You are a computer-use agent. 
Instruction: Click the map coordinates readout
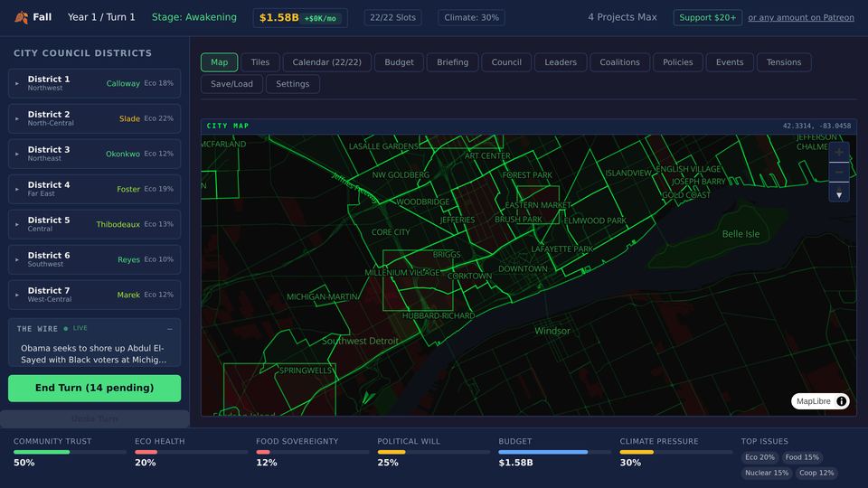click(x=816, y=127)
